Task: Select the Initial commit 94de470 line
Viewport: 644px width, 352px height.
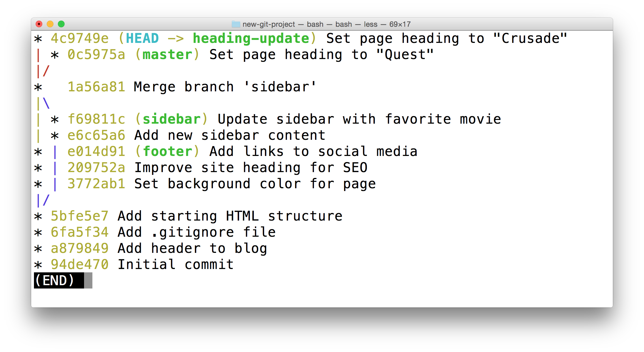Action: 80,264
